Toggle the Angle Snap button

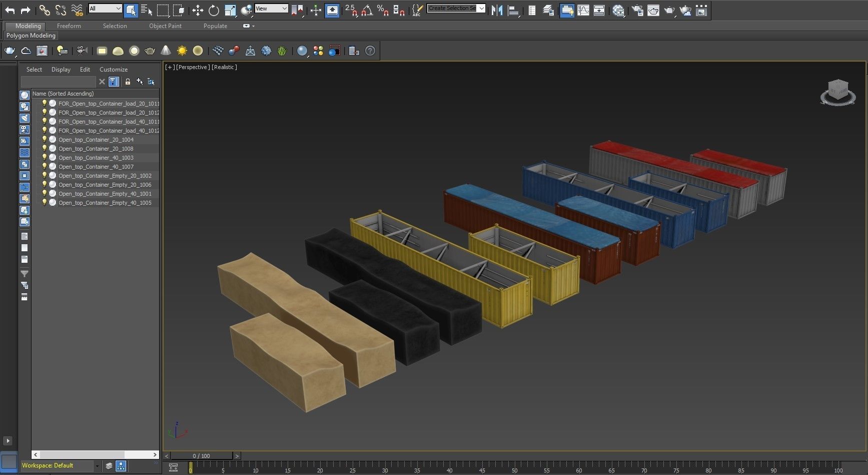(x=367, y=10)
